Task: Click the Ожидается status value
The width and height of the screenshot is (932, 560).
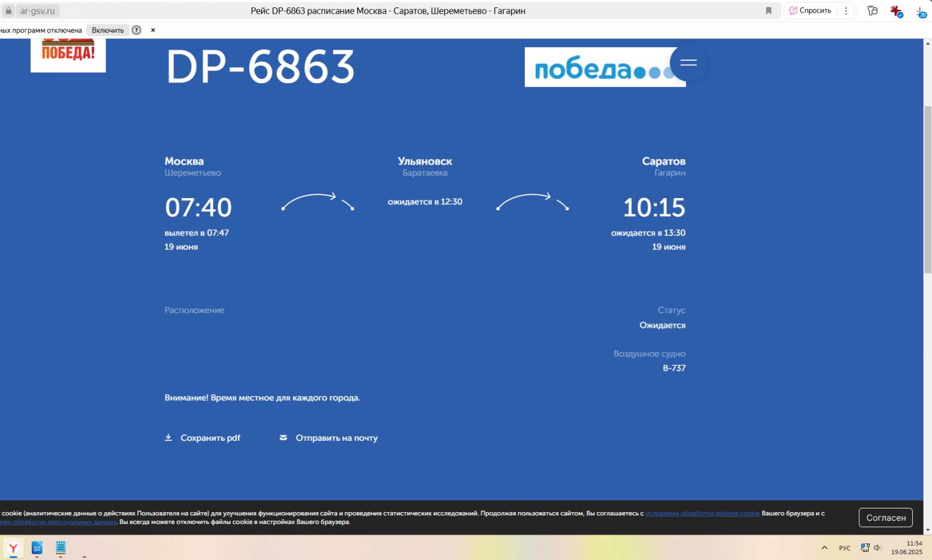Action: pos(662,325)
